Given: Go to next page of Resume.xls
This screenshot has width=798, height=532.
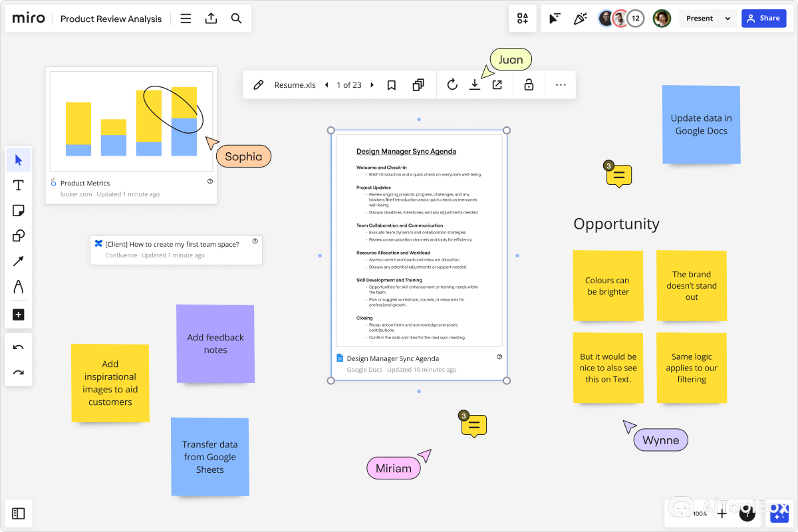Looking at the screenshot, I should coord(372,85).
